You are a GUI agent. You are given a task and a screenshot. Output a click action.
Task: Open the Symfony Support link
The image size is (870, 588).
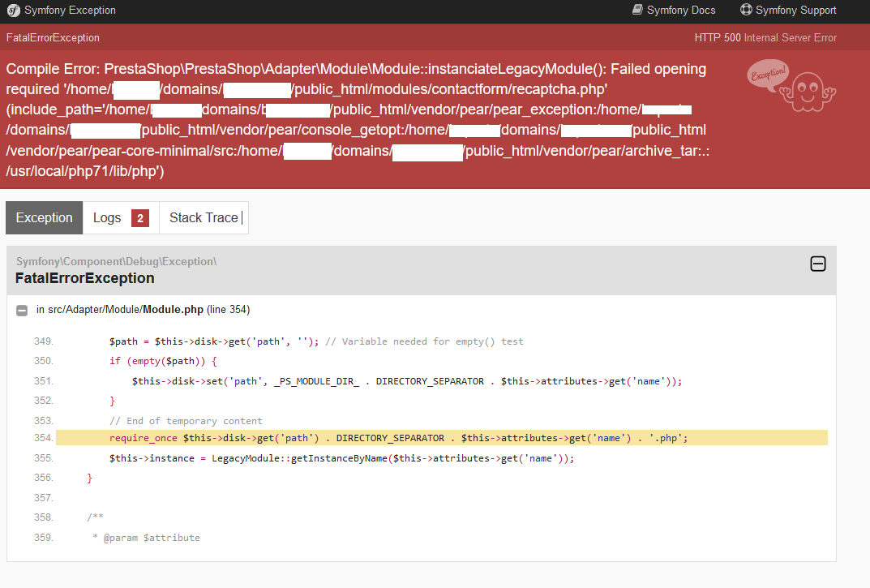pyautogui.click(x=788, y=10)
